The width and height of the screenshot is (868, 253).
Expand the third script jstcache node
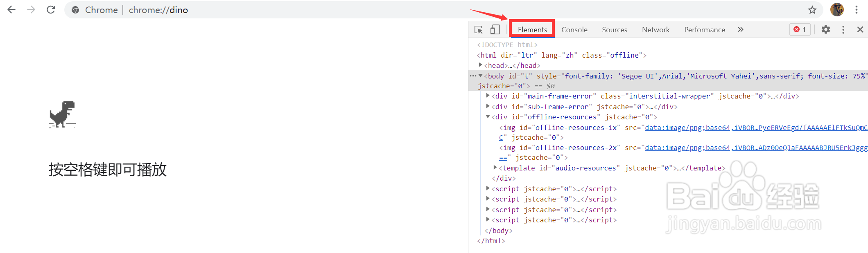point(488,209)
